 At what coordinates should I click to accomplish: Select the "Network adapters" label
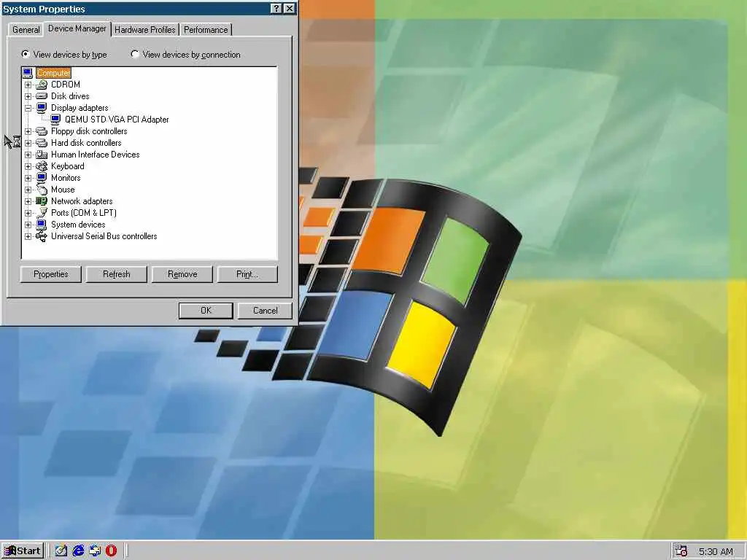coord(82,201)
